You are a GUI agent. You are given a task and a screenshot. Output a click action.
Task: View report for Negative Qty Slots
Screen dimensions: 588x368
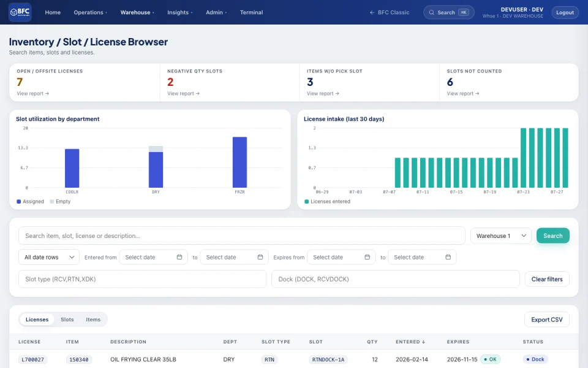click(x=183, y=93)
